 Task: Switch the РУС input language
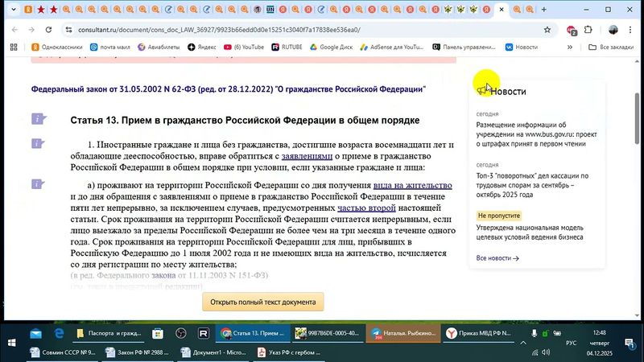coord(571,343)
